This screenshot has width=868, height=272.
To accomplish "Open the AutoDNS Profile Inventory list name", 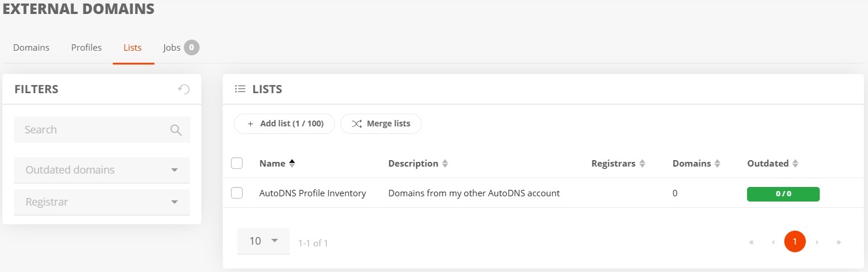I will (312, 193).
